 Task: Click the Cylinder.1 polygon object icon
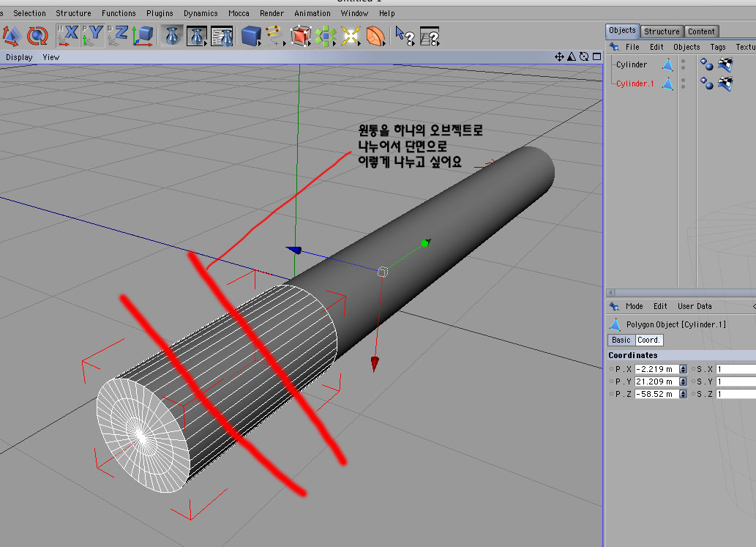667,83
